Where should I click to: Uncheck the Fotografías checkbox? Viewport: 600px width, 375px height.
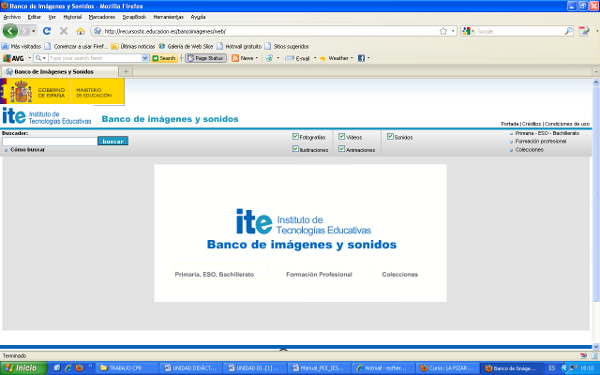click(295, 137)
